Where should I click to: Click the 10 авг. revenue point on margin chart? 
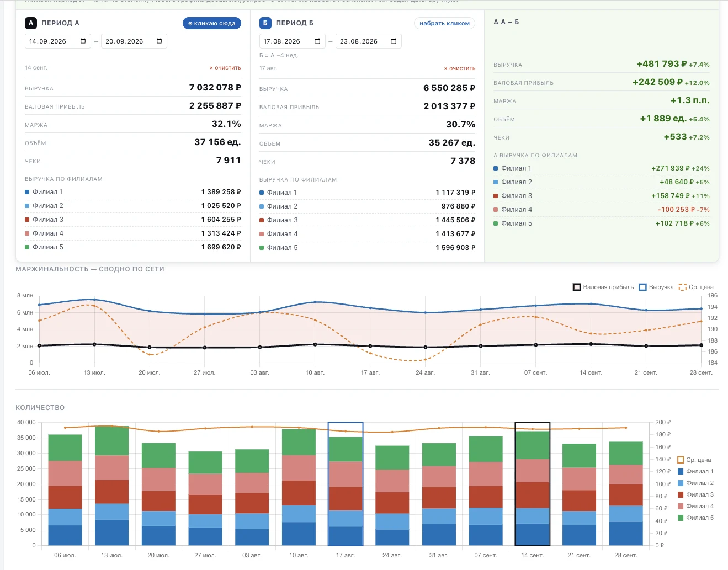pyautogui.click(x=315, y=302)
